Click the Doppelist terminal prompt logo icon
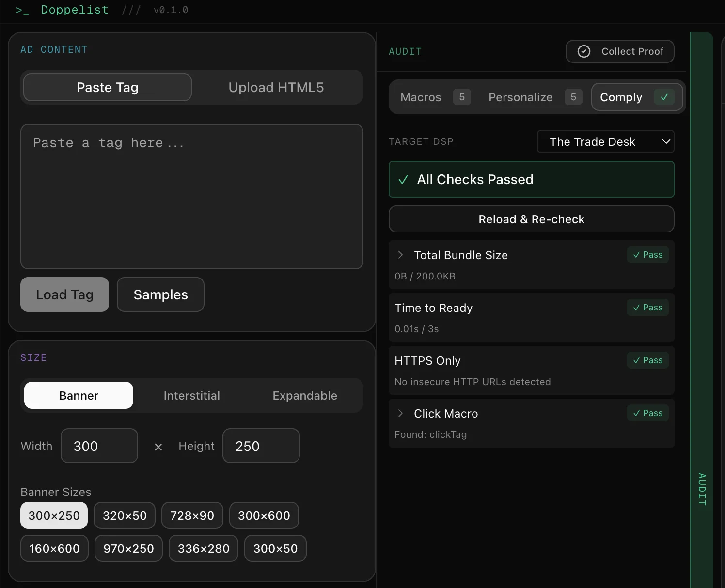The width and height of the screenshot is (725, 588). [22, 10]
